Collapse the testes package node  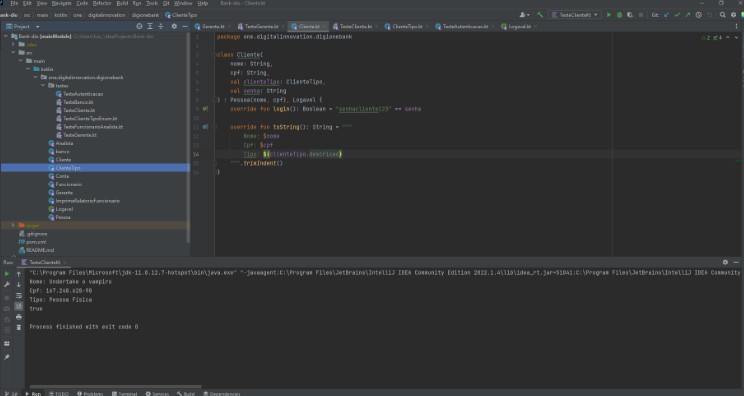[43, 85]
